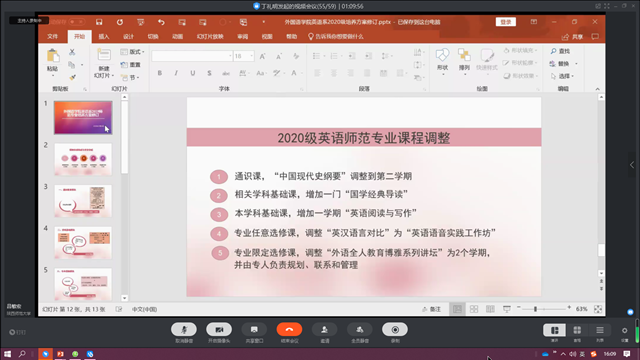Open the 插入 ribbon tab
The width and height of the screenshot is (640, 360).
tap(104, 37)
